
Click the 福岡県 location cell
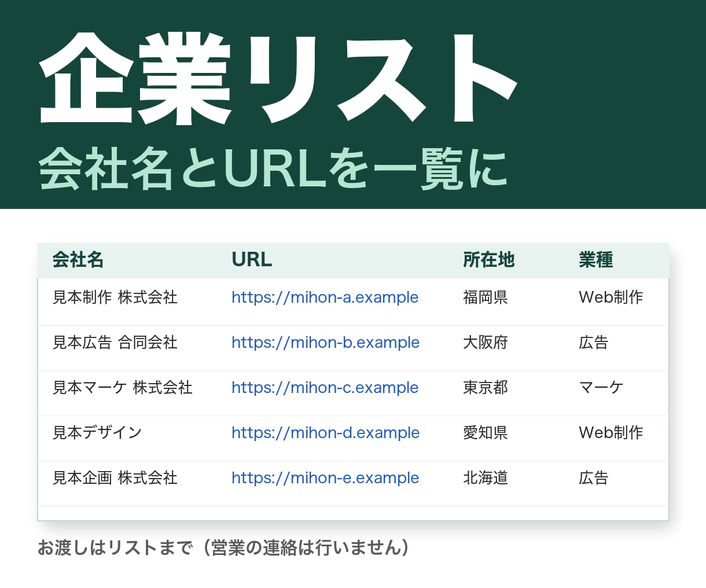click(486, 297)
